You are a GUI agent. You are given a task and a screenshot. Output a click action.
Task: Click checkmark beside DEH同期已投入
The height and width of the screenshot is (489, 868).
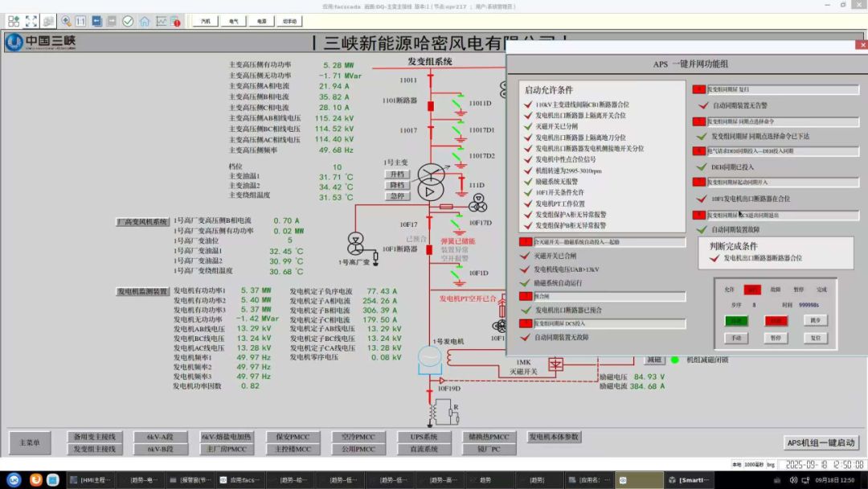coord(702,166)
